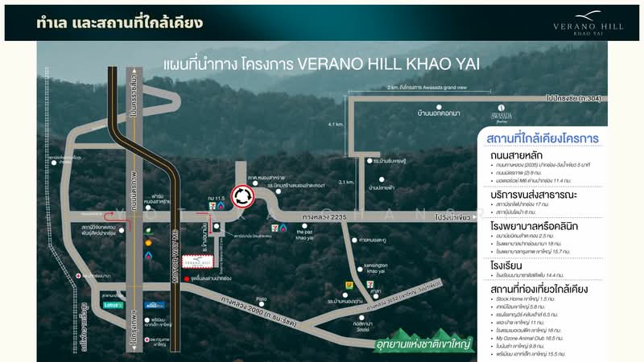Click the blue gas station icon beside กม 11.5
Screen dimensions: 644x362
point(221,206)
